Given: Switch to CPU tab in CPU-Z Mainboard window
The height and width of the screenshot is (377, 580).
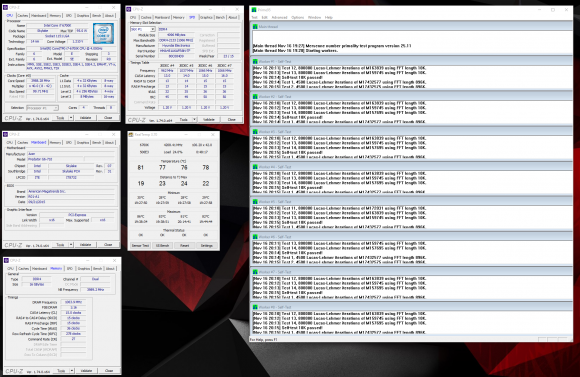Looking at the screenshot, I should (10, 142).
